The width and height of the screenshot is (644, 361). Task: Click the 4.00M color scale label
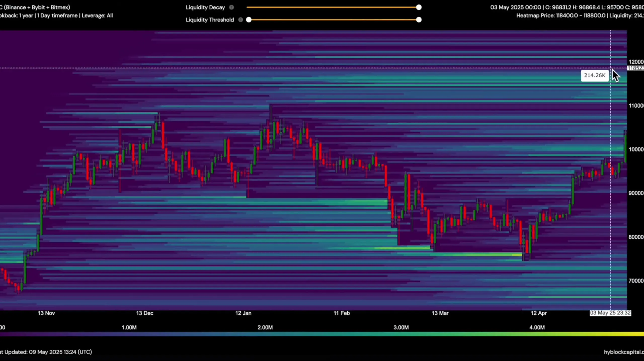(x=537, y=327)
